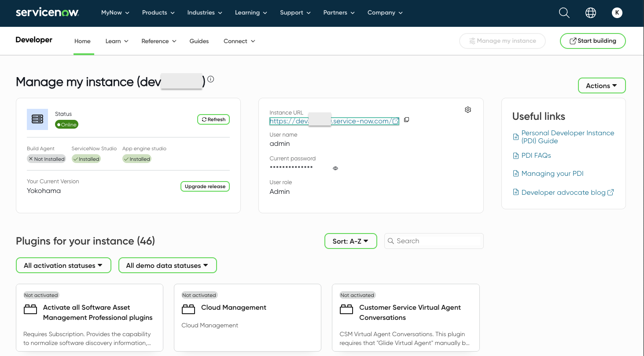Click the Online status badge
The image size is (644, 356).
pyautogui.click(x=67, y=125)
